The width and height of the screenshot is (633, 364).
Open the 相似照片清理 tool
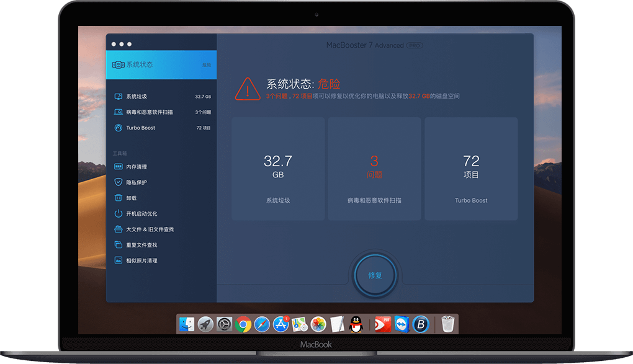[141, 260]
